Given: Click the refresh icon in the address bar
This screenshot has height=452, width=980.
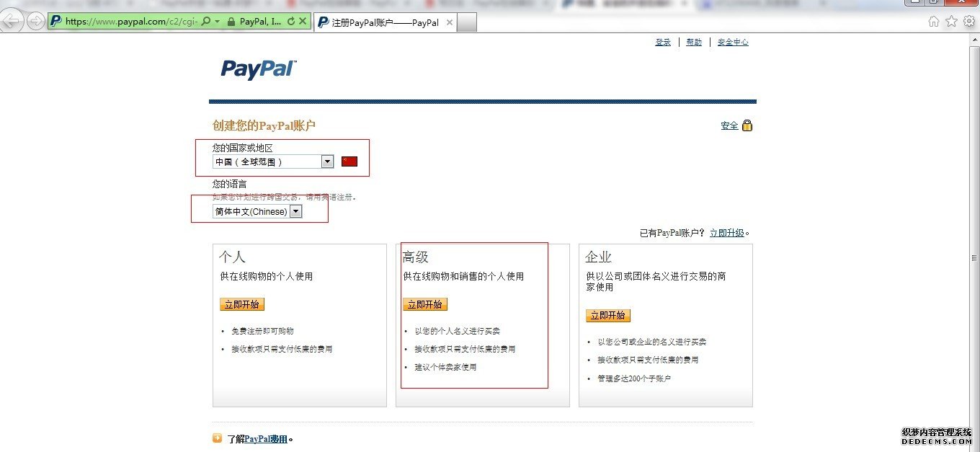Looking at the screenshot, I should [291, 20].
